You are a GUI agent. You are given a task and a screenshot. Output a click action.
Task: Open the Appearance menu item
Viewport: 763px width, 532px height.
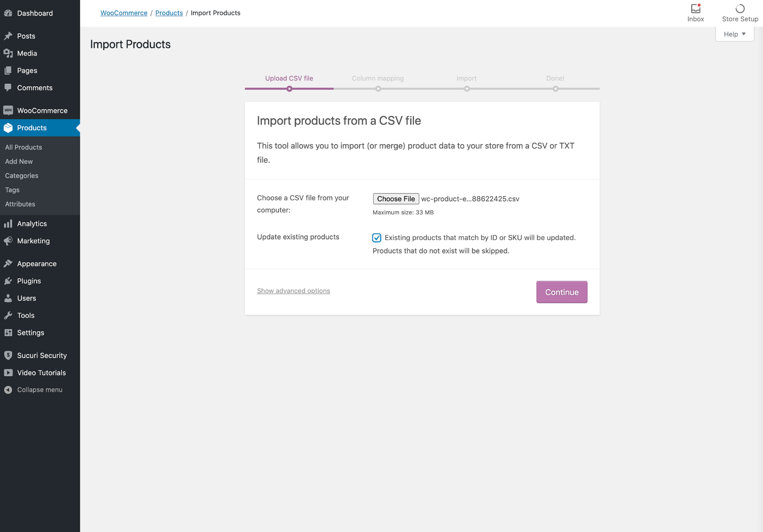pyautogui.click(x=40, y=264)
